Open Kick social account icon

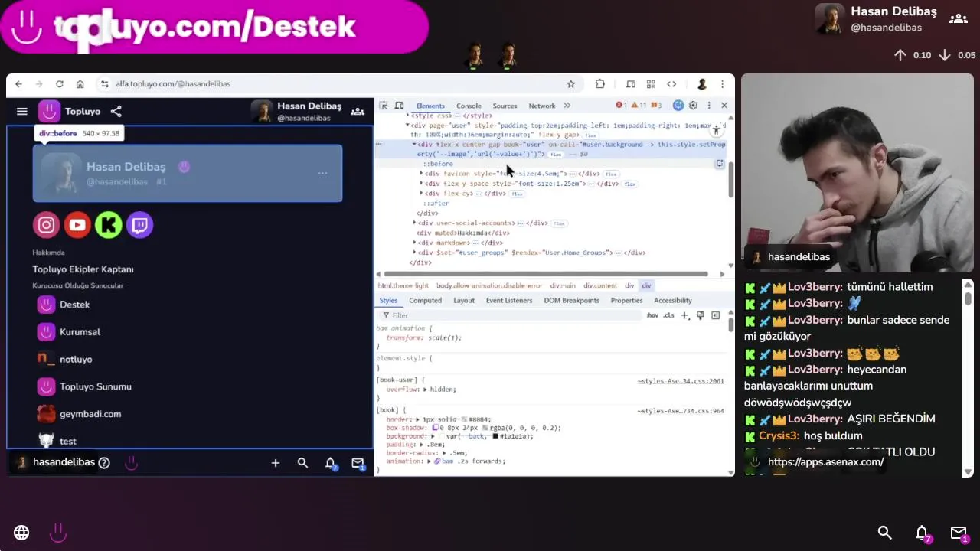point(109,225)
